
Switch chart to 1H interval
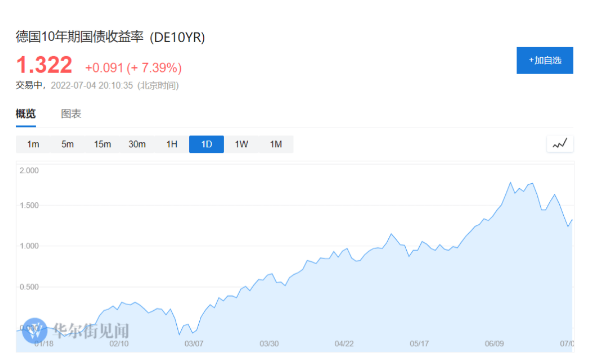pos(172,144)
